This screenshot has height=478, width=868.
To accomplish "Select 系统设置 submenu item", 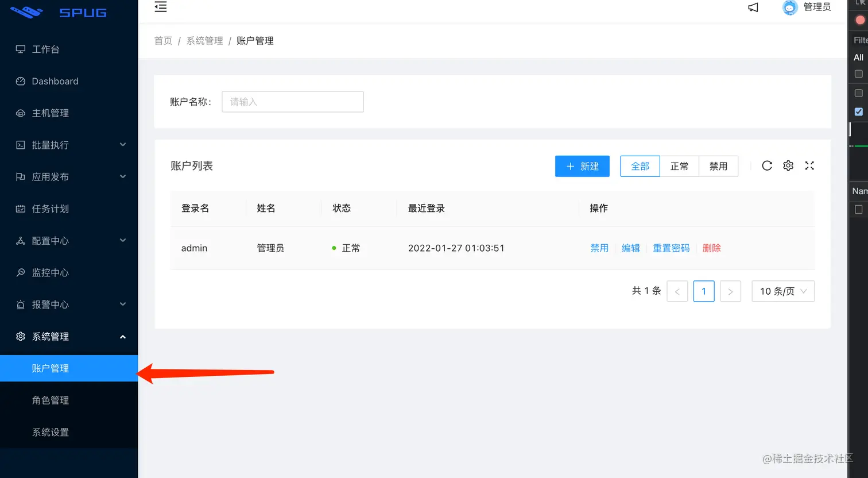I will (69, 432).
